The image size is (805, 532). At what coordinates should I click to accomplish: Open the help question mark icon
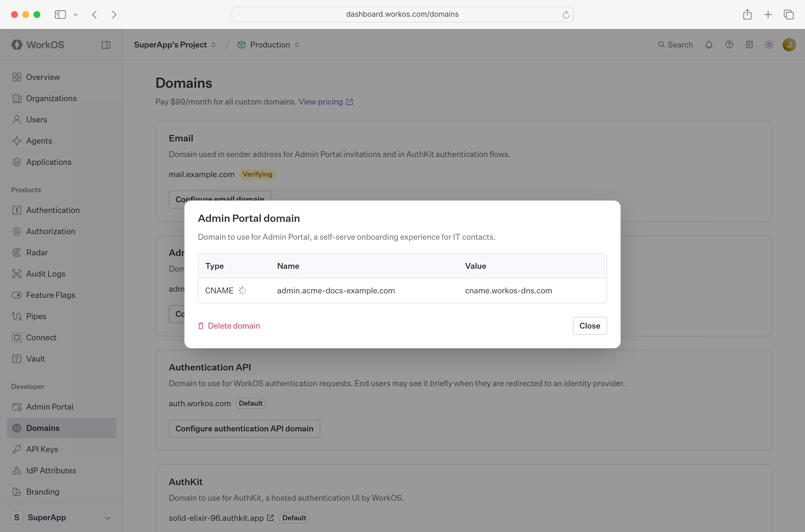(729, 45)
